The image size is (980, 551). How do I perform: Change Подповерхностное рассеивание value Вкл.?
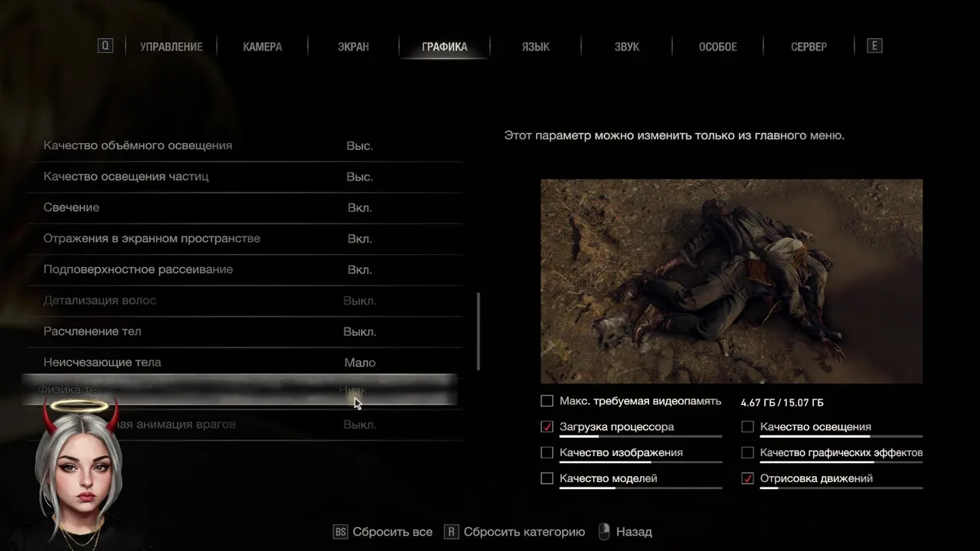coord(360,269)
